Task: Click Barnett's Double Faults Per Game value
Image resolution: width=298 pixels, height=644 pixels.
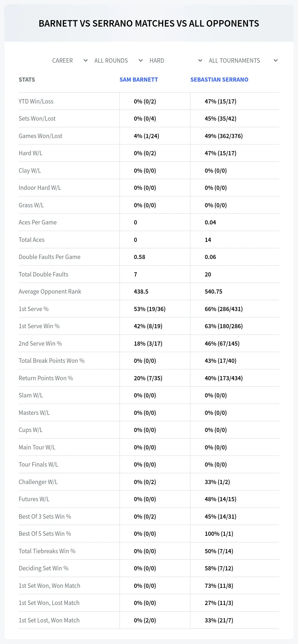Action: [x=139, y=257]
